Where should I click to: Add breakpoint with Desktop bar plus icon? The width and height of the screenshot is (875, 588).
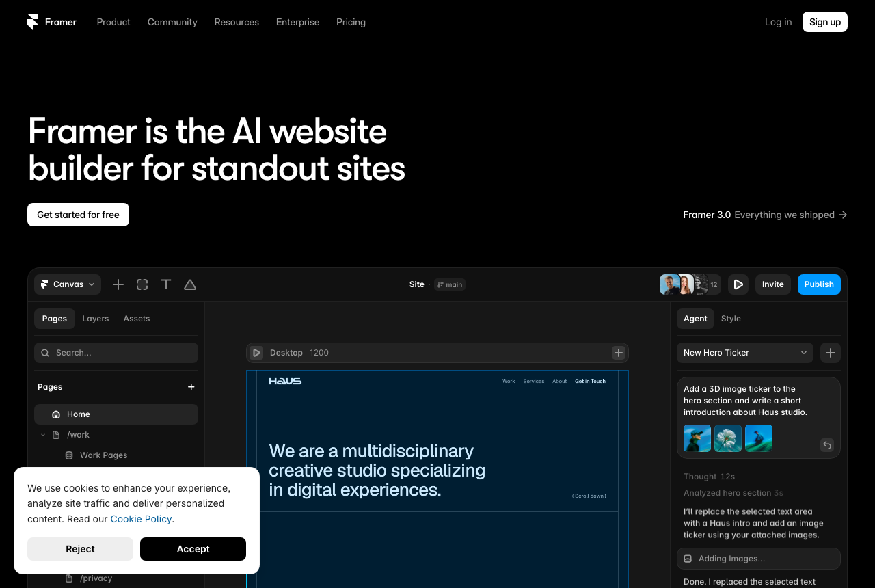619,353
